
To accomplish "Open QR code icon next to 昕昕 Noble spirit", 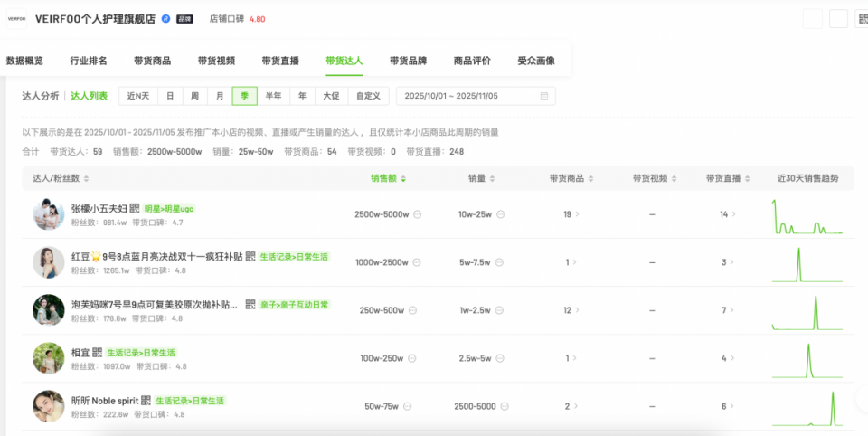I will point(146,400).
